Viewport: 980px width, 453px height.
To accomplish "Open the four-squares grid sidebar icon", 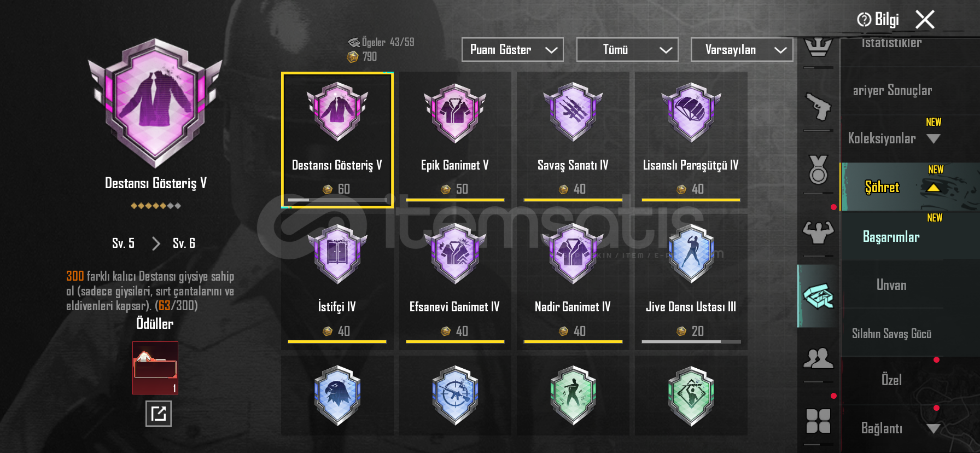I will [818, 421].
